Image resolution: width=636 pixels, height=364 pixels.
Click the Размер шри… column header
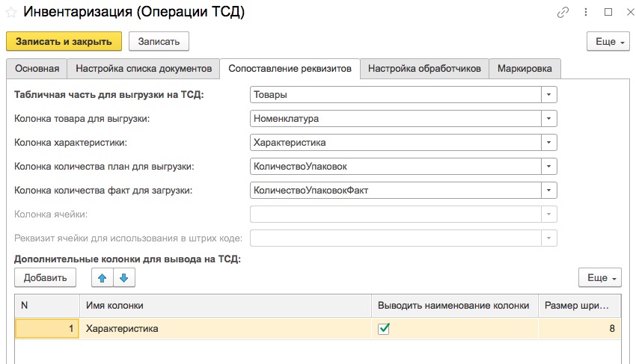579,306
